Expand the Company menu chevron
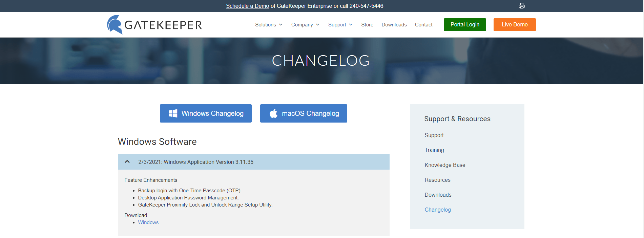The image size is (644, 238). point(317,25)
